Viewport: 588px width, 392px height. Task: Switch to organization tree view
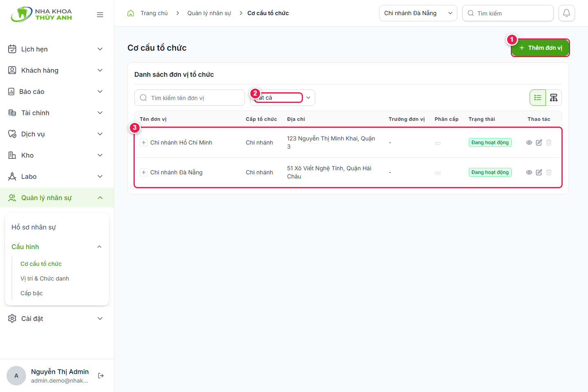tap(554, 98)
